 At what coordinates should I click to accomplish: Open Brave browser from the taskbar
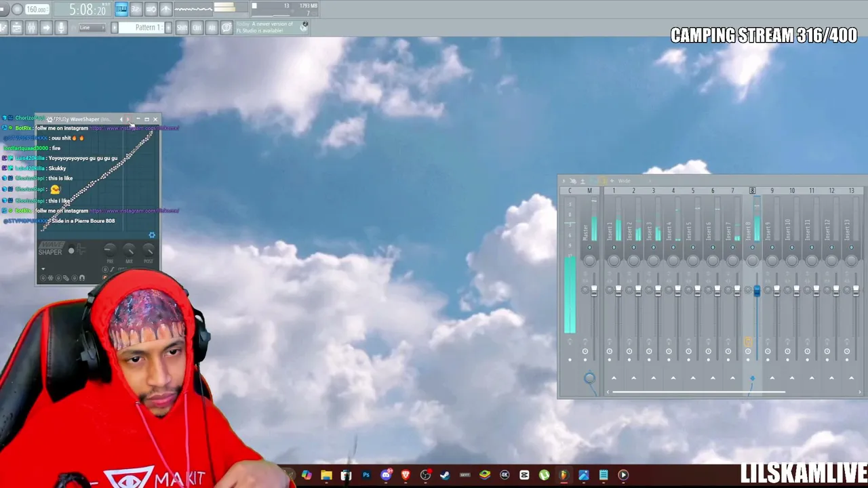406,475
